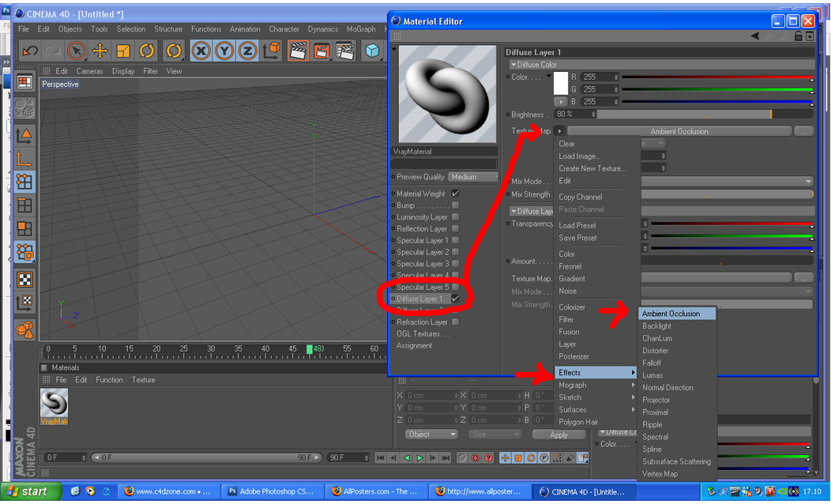Click the Ambient Occlusion texture button
Image resolution: width=831 pixels, height=504 pixels.
679,131
